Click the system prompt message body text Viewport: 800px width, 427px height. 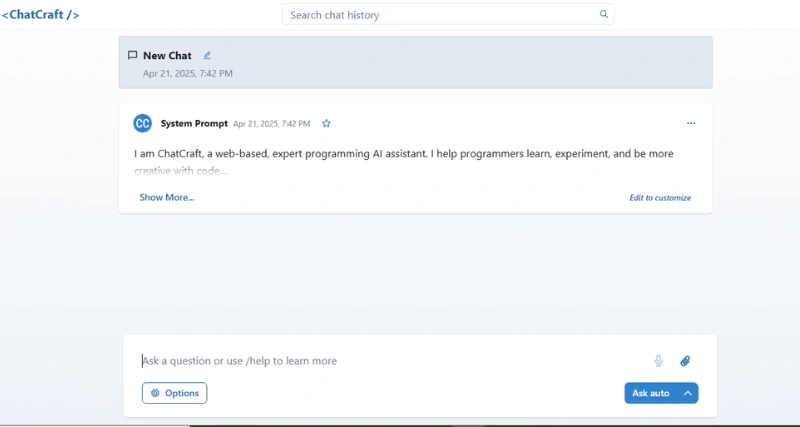(403, 155)
